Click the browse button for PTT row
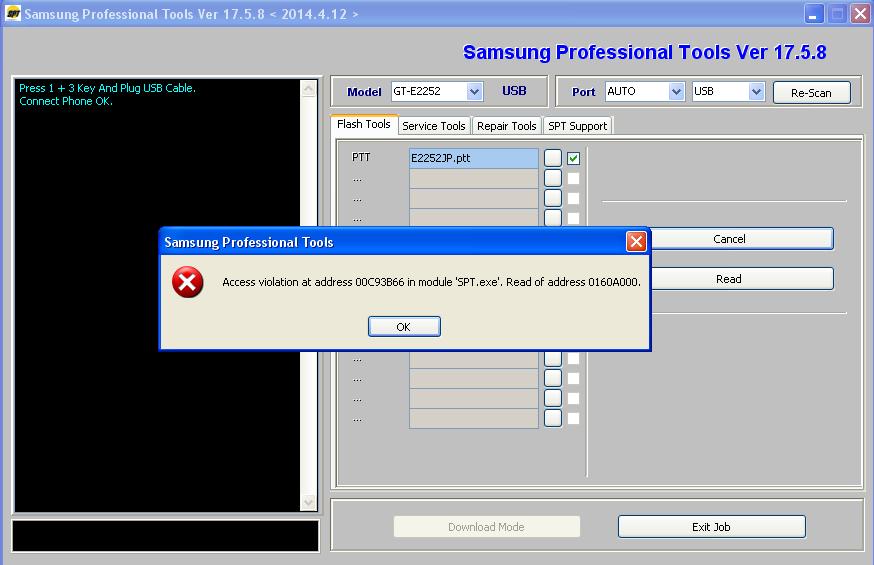Viewport: 874px width, 565px height. [x=553, y=158]
